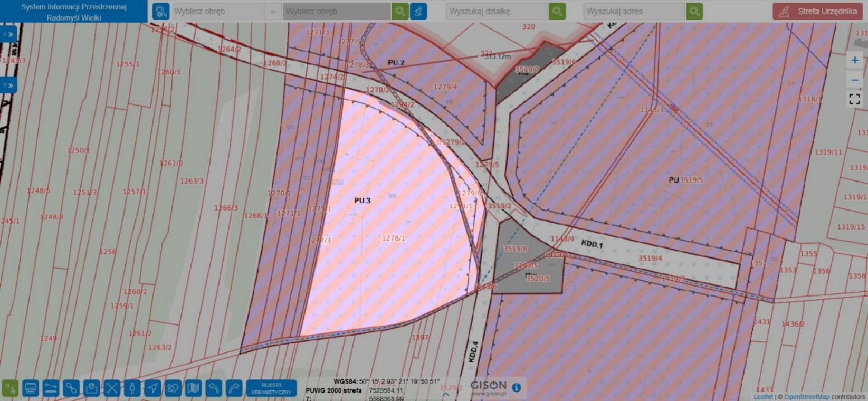Click the green search button for precinct
This screenshot has width=868, height=401.
[x=400, y=11]
